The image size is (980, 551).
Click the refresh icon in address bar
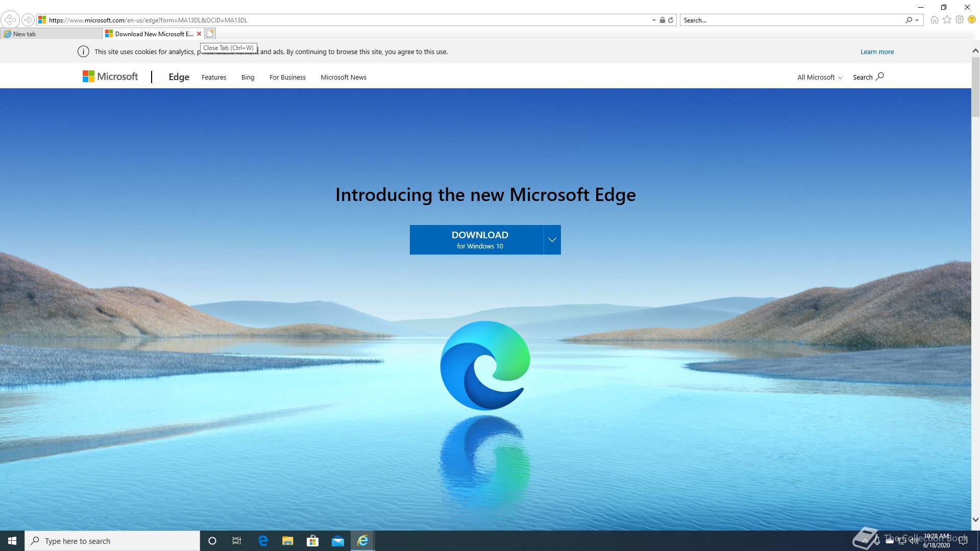click(671, 20)
